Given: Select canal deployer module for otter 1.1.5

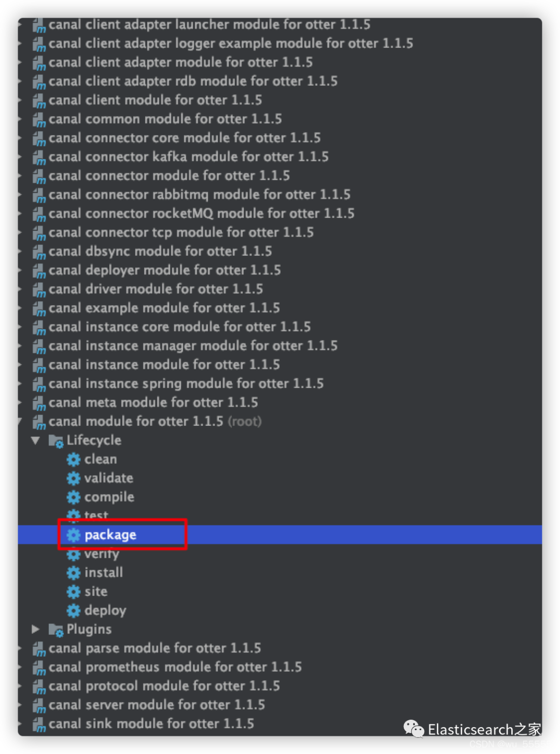Looking at the screenshot, I should click(x=280, y=270).
